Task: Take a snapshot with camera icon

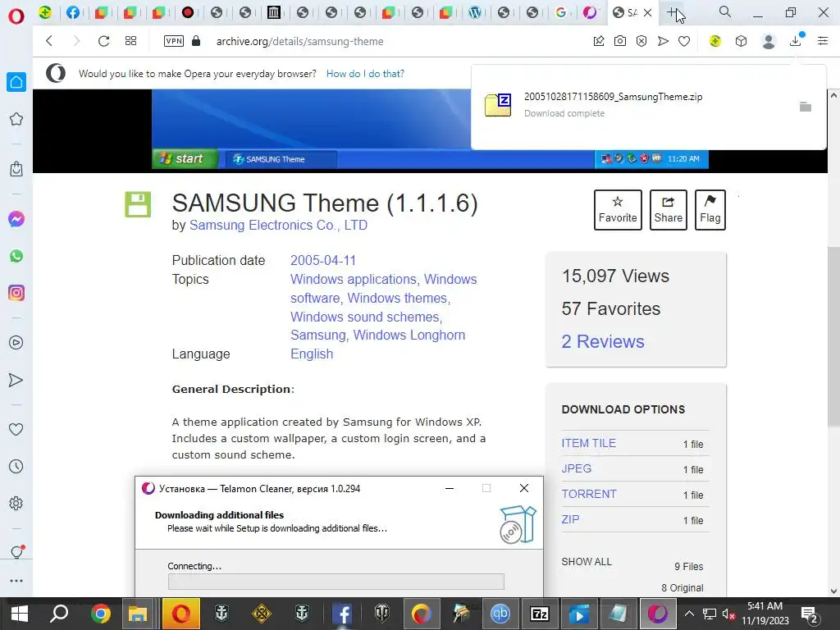Action: coord(620,41)
